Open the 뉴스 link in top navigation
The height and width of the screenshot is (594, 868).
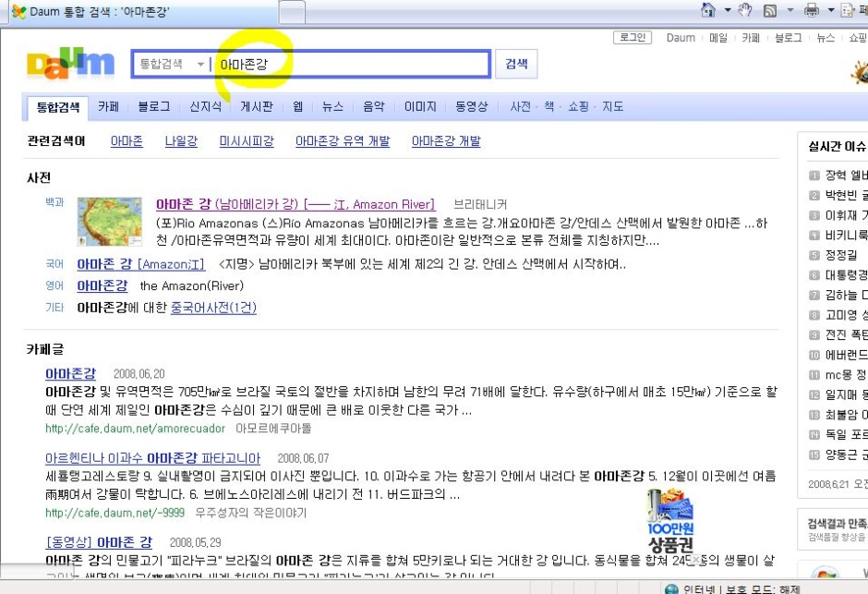(826, 38)
